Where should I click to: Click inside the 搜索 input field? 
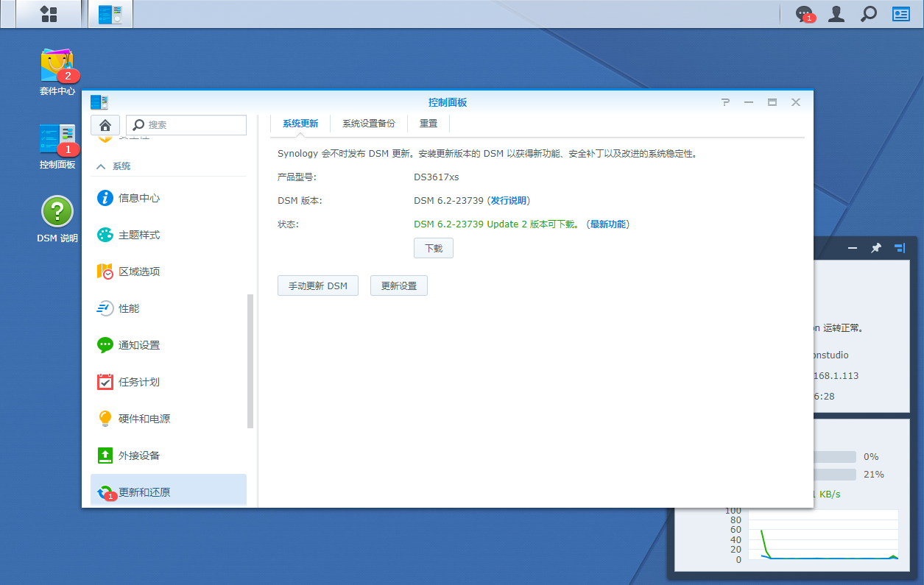point(186,124)
